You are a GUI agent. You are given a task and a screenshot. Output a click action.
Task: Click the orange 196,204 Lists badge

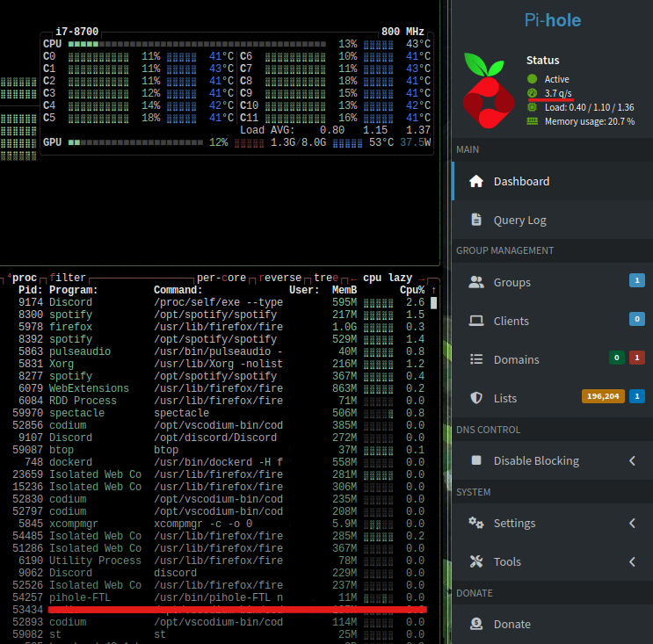[x=603, y=396]
